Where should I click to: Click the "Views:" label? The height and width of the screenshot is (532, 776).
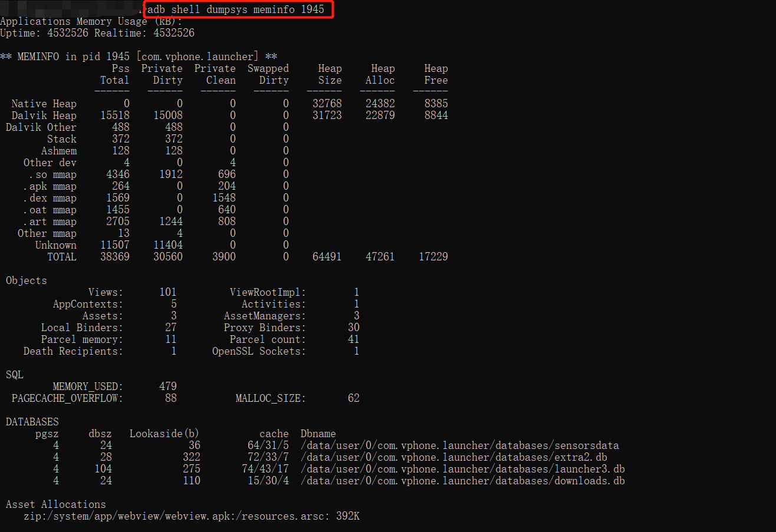click(106, 292)
